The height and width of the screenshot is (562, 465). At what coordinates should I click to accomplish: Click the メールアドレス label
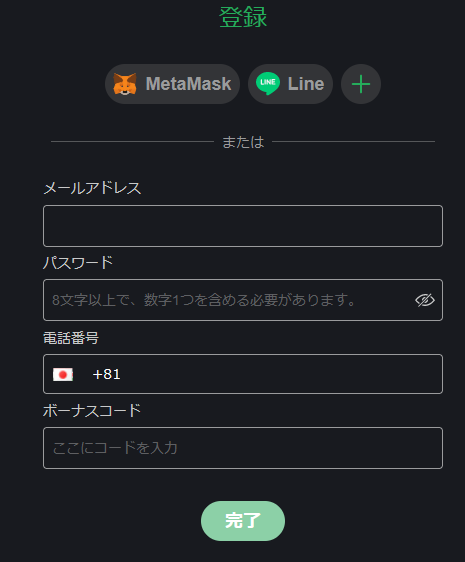tap(92, 188)
